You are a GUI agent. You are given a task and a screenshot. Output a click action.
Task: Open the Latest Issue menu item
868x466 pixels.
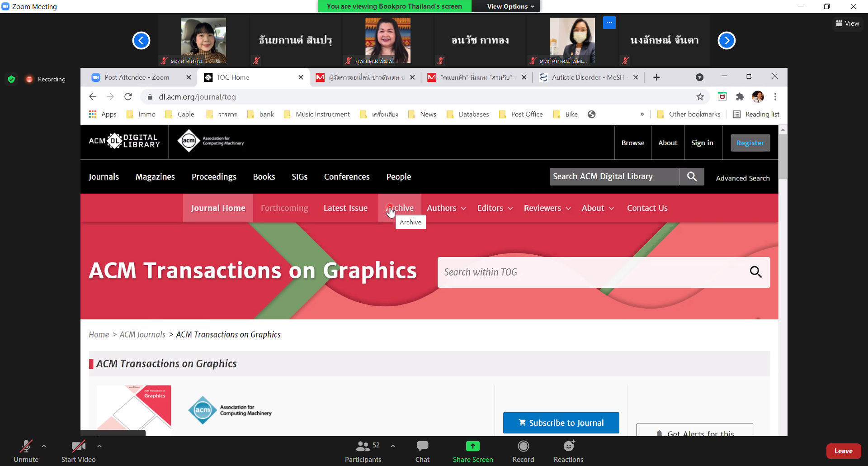(345, 208)
